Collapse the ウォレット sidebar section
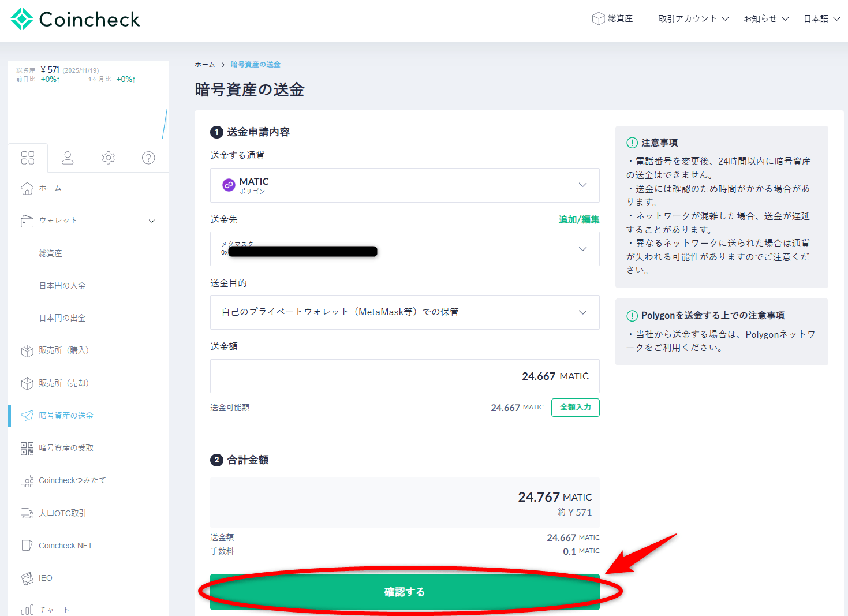Viewport: 848px width, 616px height. point(152,221)
